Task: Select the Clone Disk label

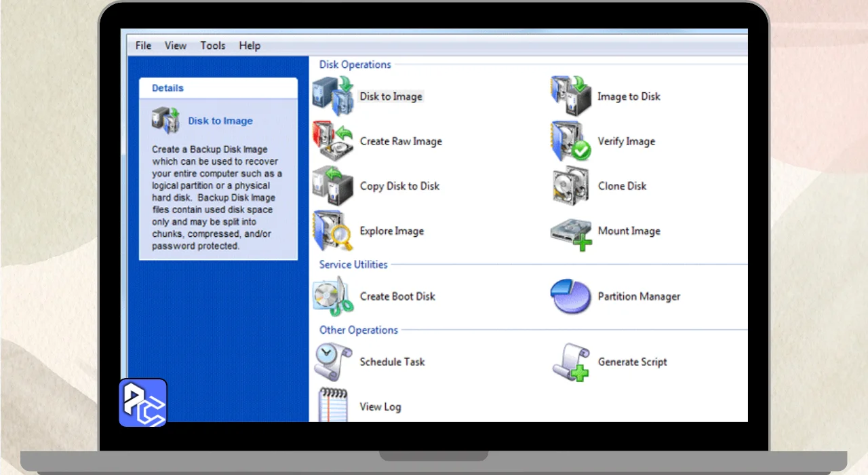Action: click(622, 186)
